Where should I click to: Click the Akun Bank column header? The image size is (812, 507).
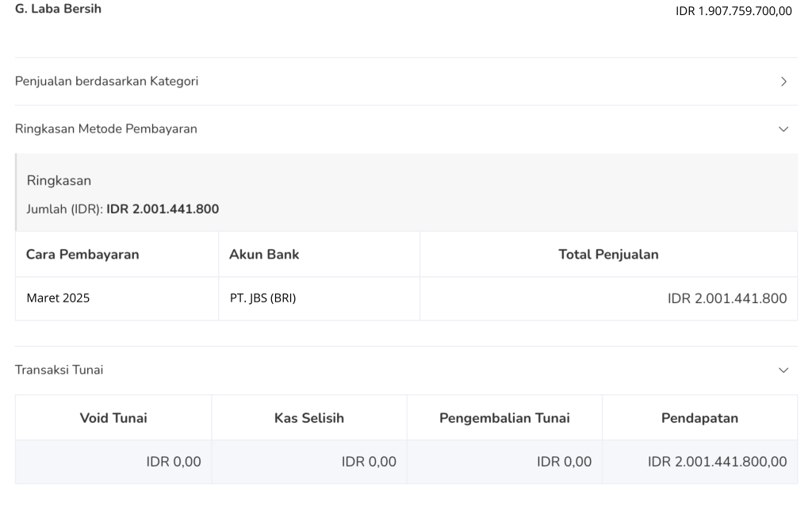(x=264, y=255)
